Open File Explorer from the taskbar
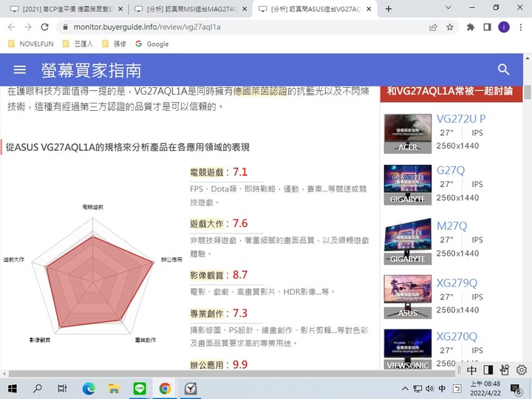Screen dimensions: 532x399 tap(114, 389)
